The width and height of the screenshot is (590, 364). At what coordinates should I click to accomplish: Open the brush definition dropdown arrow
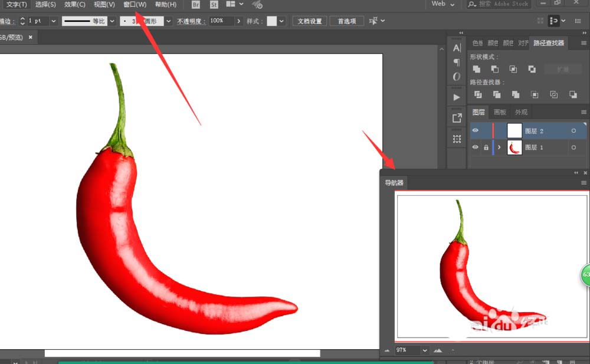coord(168,21)
